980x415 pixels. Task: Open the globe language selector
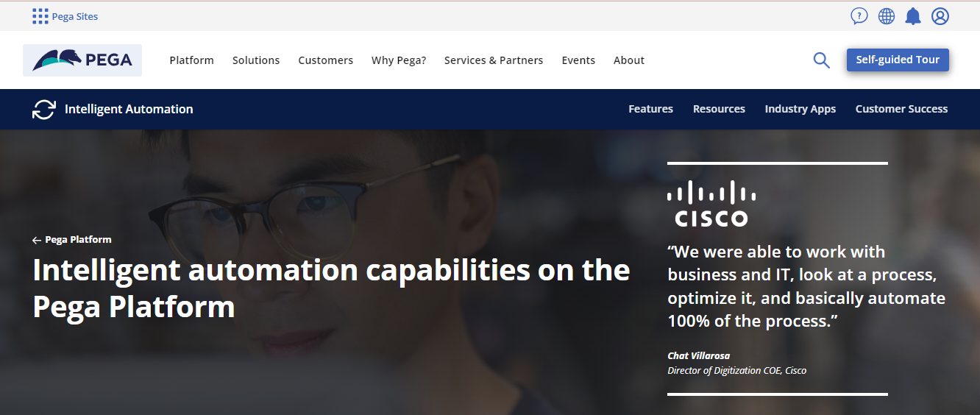pyautogui.click(x=887, y=16)
